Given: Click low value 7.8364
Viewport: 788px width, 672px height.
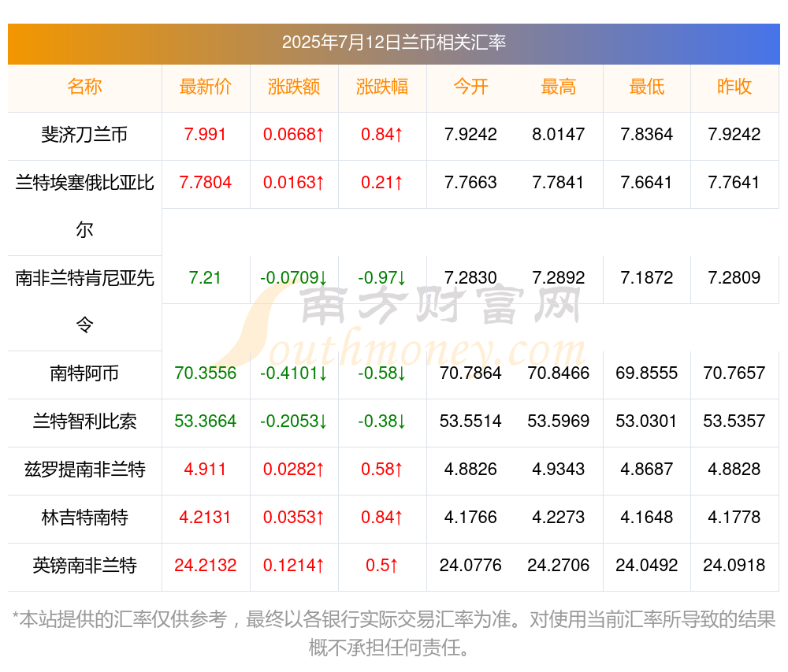Looking at the screenshot, I should coord(646,135).
